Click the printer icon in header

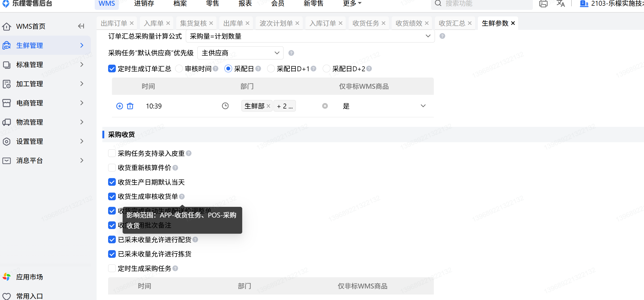click(543, 4)
